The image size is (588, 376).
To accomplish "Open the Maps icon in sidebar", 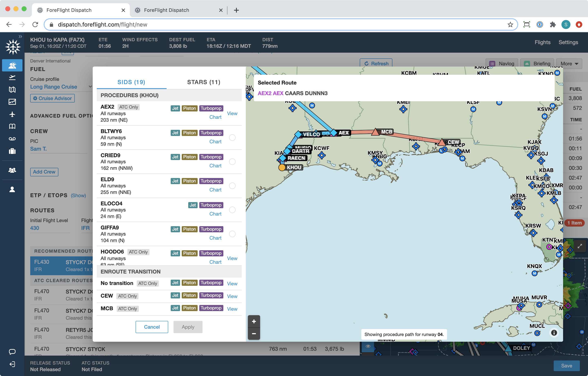I will pyautogui.click(x=12, y=89).
